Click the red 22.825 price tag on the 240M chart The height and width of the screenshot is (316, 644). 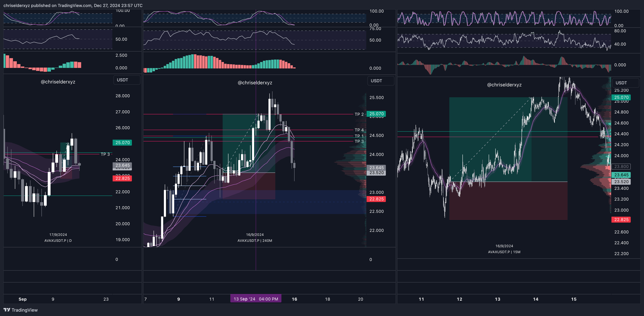pyautogui.click(x=376, y=199)
